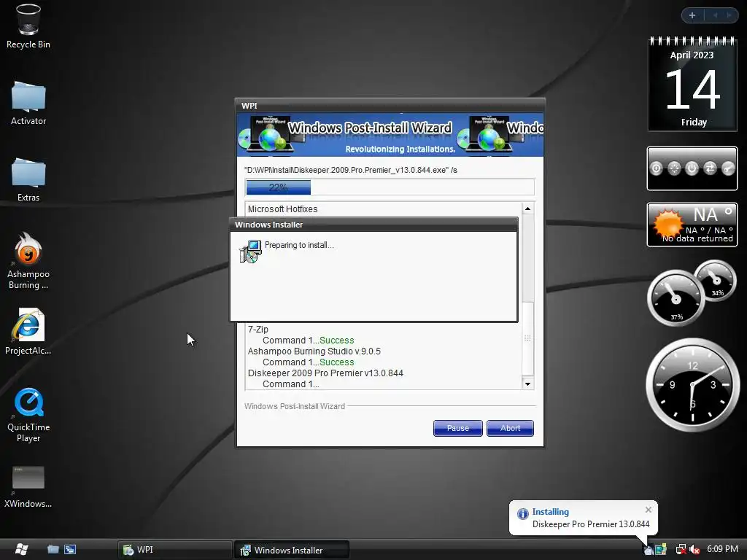Select '7-Zip' log entry
Viewport: 747px width, 560px height.
pyautogui.click(x=258, y=330)
